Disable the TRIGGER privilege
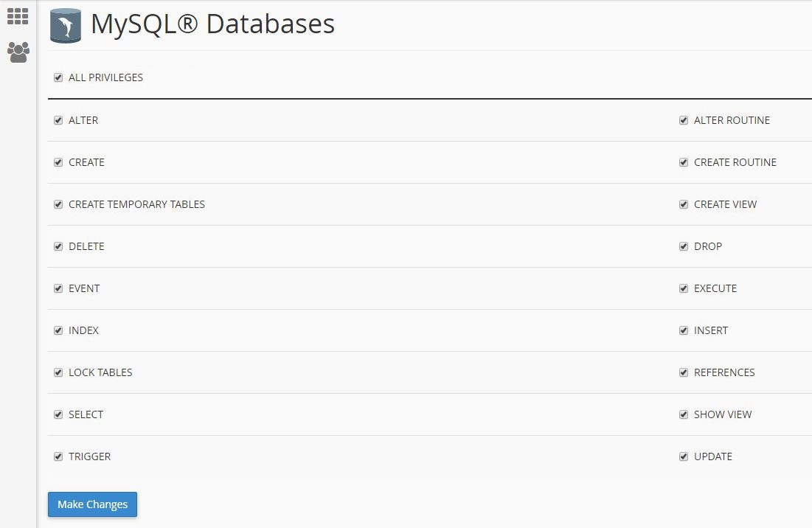The width and height of the screenshot is (812, 528). coord(58,456)
